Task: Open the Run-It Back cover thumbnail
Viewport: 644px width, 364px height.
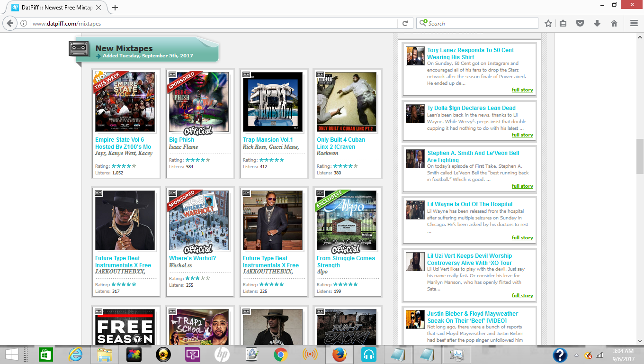Action: tap(347, 327)
